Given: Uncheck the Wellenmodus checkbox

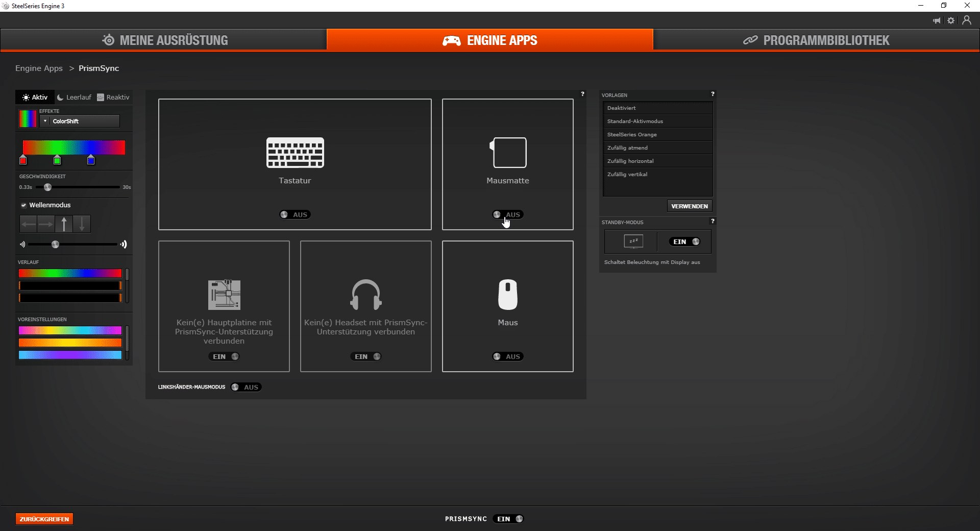Looking at the screenshot, I should (23, 205).
